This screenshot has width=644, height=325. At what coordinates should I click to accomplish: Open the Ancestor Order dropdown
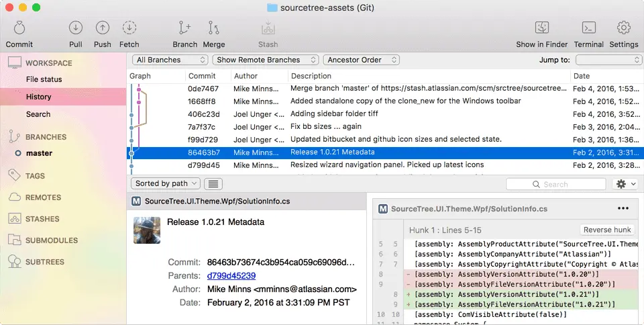pos(362,60)
